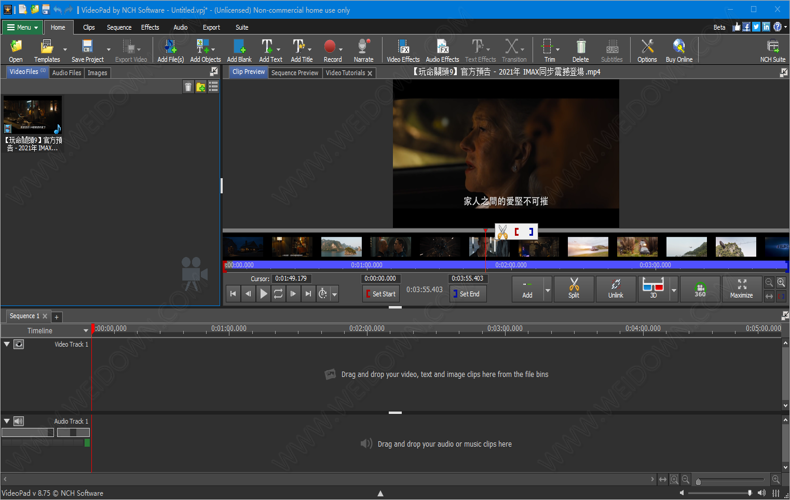
Task: Click Add File(s) icon
Action: [170, 51]
